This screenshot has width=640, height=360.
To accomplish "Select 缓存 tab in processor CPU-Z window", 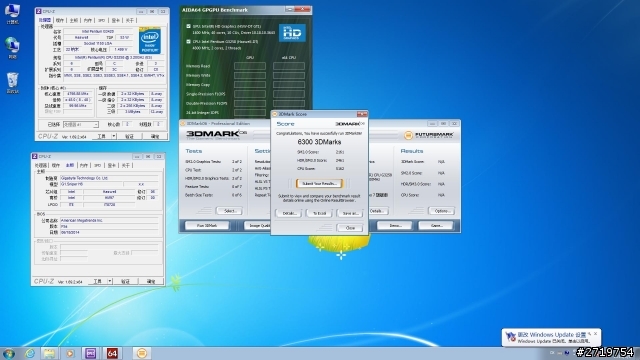I will 60,20.
